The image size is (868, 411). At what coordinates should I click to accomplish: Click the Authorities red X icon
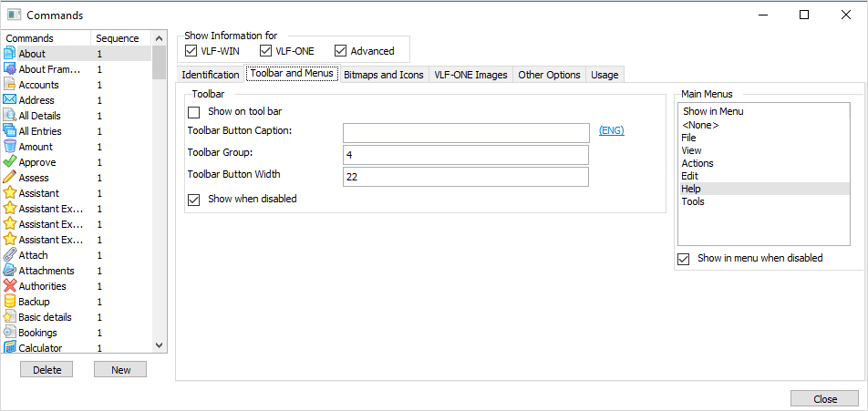pos(10,286)
